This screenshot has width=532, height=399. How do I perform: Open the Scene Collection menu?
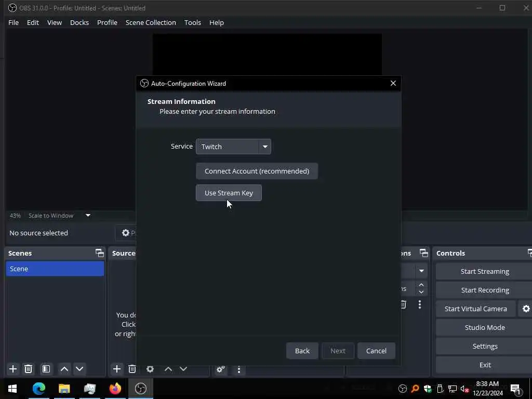coord(151,22)
